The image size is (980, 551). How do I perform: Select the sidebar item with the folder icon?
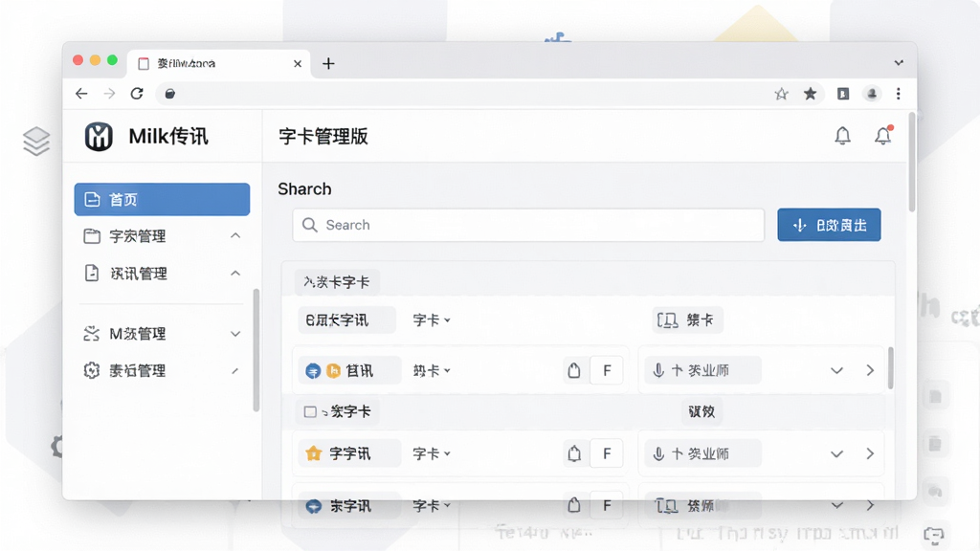point(162,236)
